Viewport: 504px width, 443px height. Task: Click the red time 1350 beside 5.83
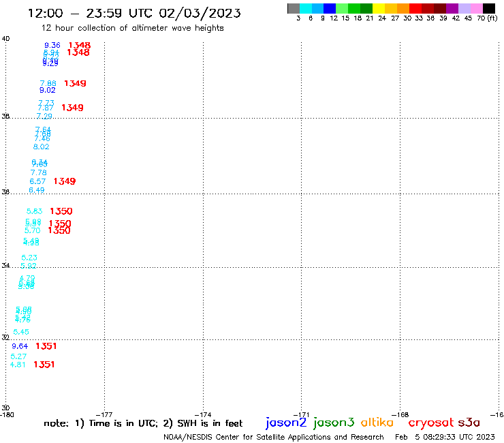[61, 211]
